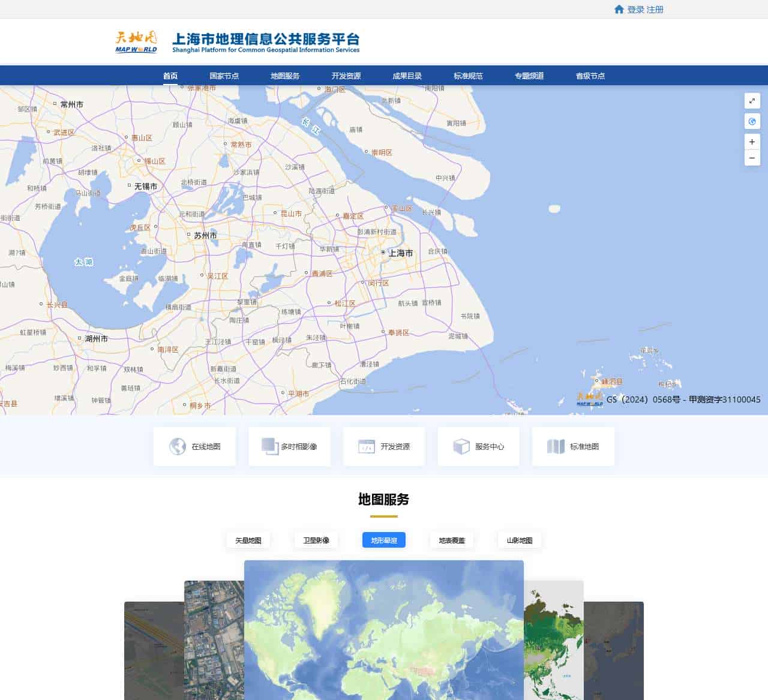Viewport: 768px width, 700px height.
Task: Open 在线地图 globe icon card
Action: pos(194,446)
